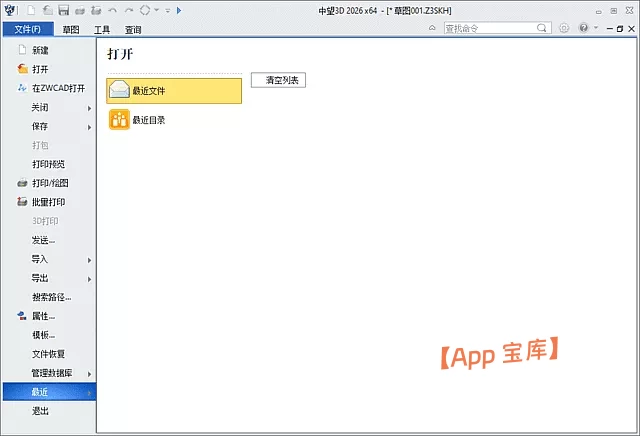Click the Undo arrow in title bar
This screenshot has width=640, height=436.
point(112,10)
